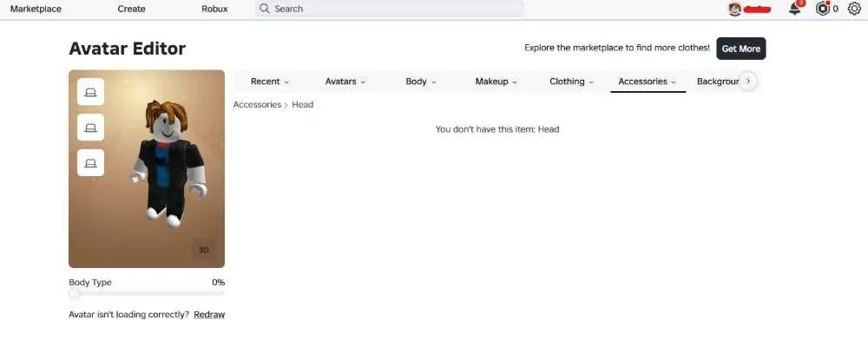Click the Redraw link

[209, 315]
